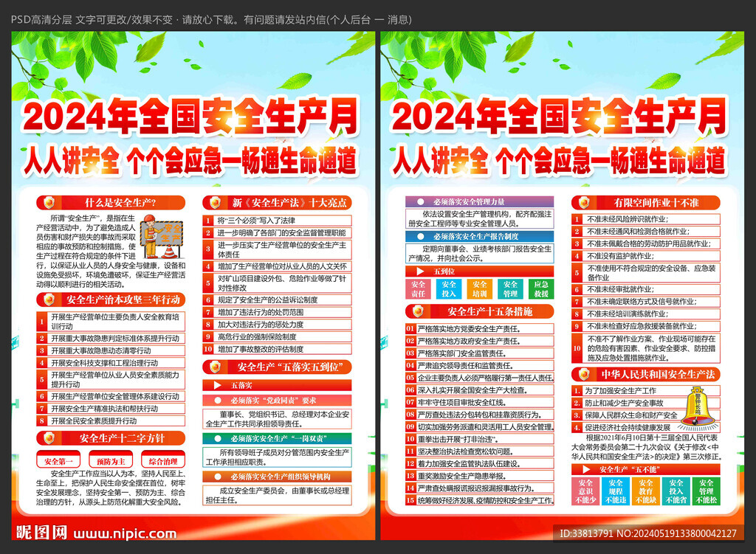The image size is (756, 554).
Task: Click the bar 必须落实安全生产组织领导机构
Action: click(278, 477)
